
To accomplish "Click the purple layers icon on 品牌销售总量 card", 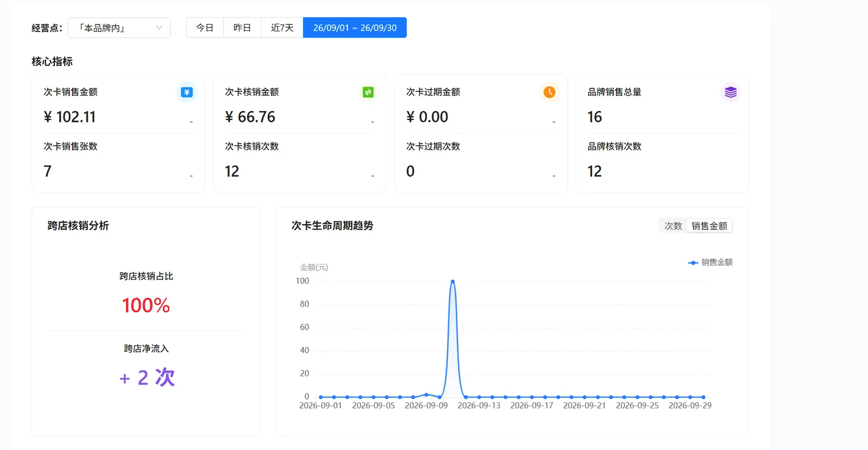I will pos(731,92).
